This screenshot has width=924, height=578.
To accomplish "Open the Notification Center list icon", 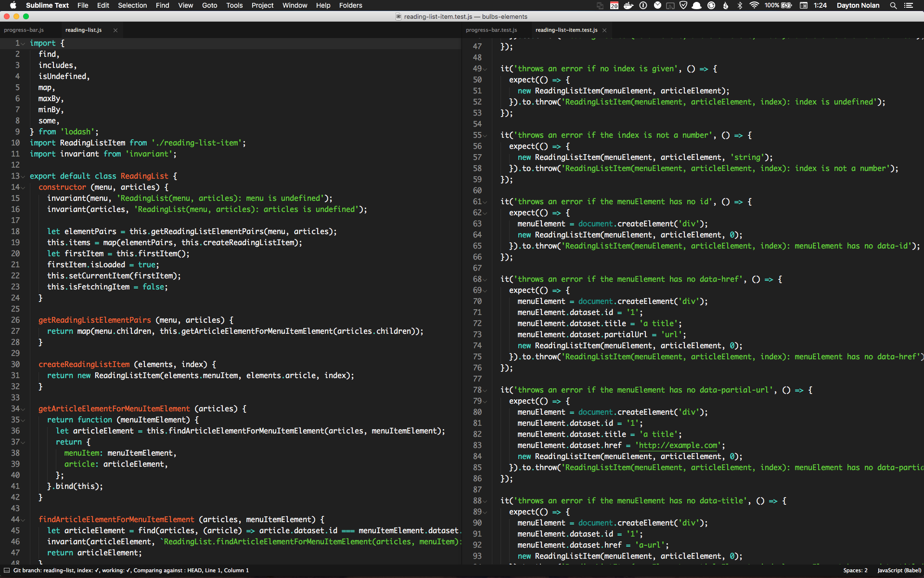I will [x=909, y=5].
